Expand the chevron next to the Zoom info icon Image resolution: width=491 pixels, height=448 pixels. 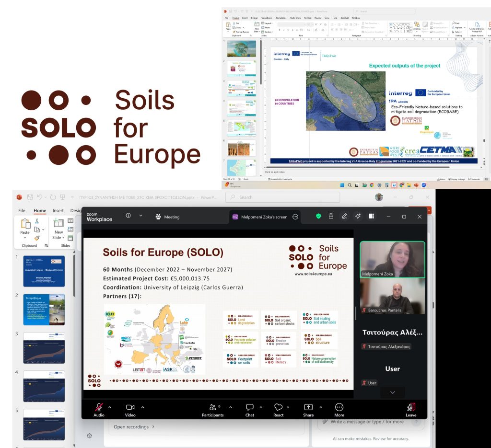pyautogui.click(x=140, y=216)
